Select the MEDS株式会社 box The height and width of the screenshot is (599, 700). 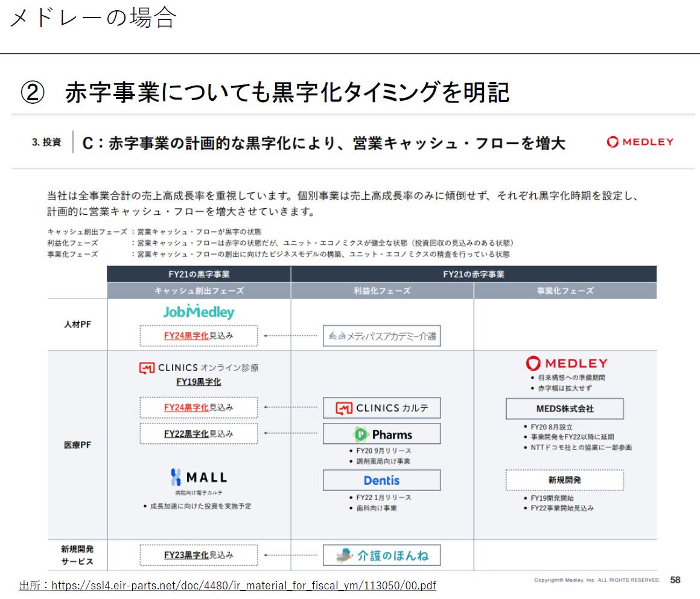click(x=565, y=409)
